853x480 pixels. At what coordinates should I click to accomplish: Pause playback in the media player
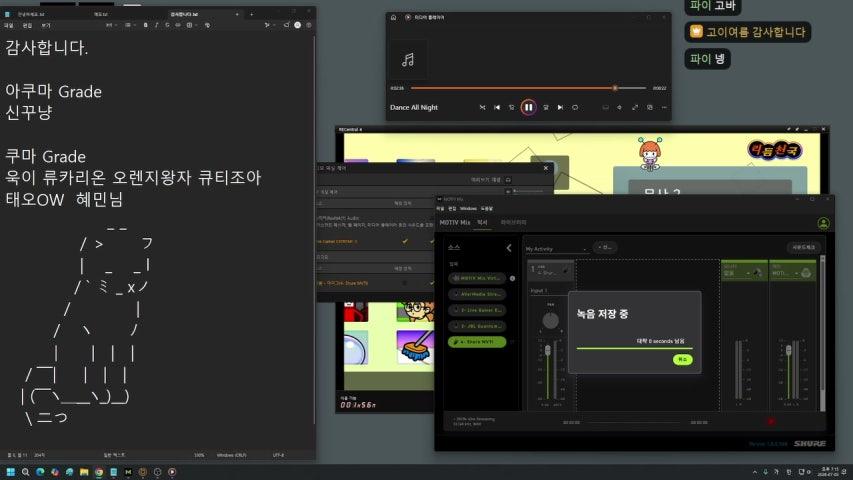pyautogui.click(x=528, y=108)
